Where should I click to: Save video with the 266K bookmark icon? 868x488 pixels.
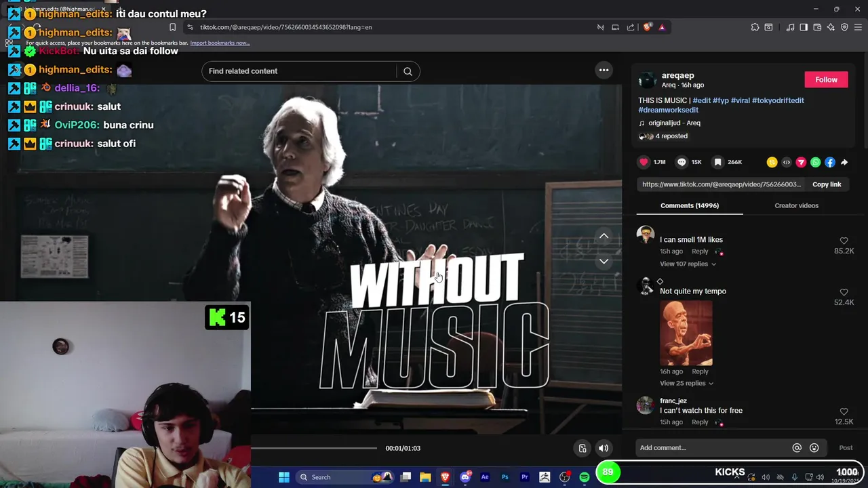717,162
